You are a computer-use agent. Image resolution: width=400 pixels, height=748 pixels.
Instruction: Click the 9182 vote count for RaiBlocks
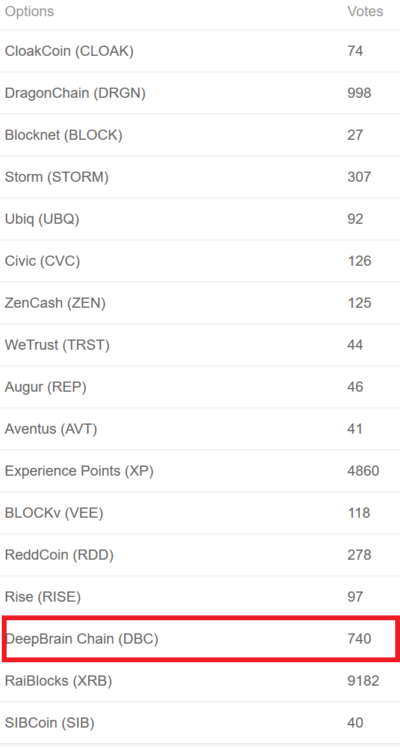click(x=363, y=681)
